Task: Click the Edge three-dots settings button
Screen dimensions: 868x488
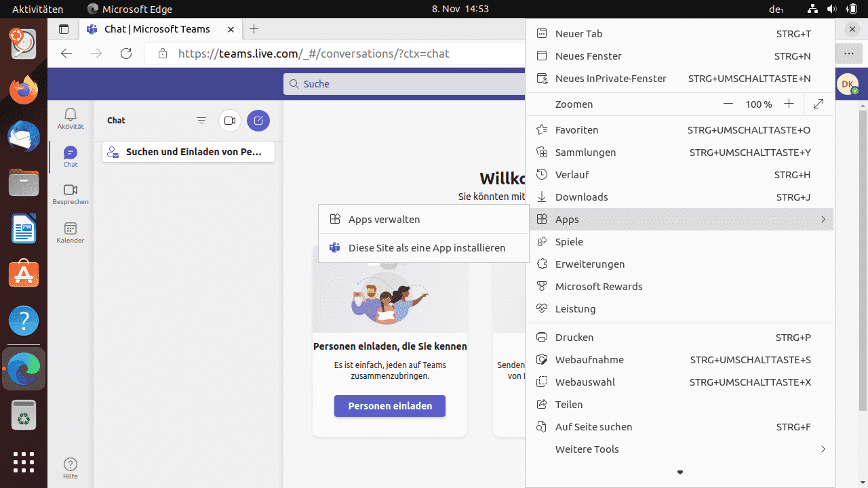Action: pyautogui.click(x=849, y=54)
